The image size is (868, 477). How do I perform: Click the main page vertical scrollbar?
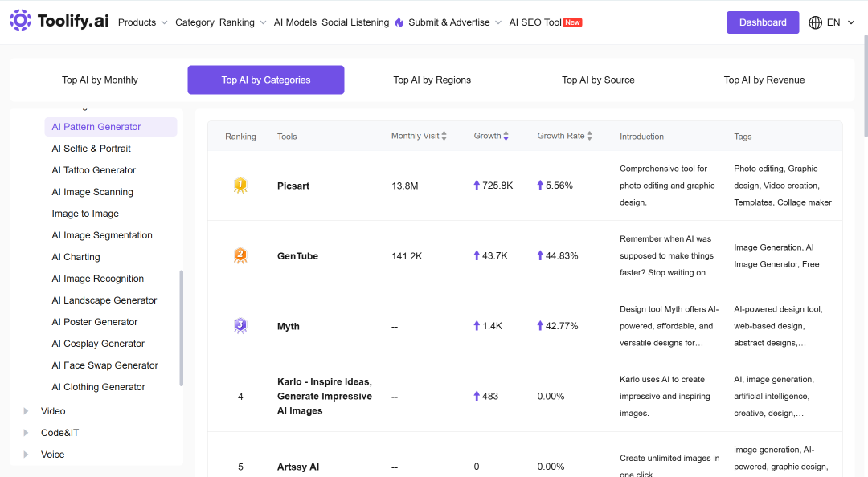[x=866, y=86]
